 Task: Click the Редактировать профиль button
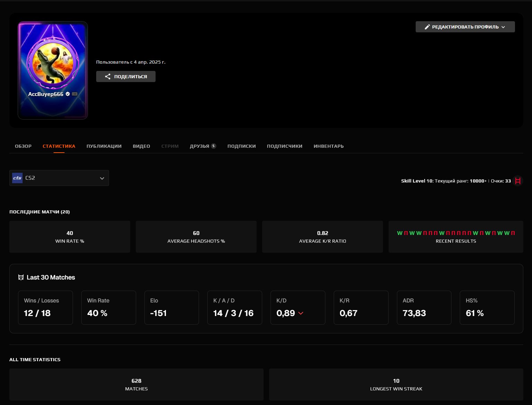coord(465,27)
